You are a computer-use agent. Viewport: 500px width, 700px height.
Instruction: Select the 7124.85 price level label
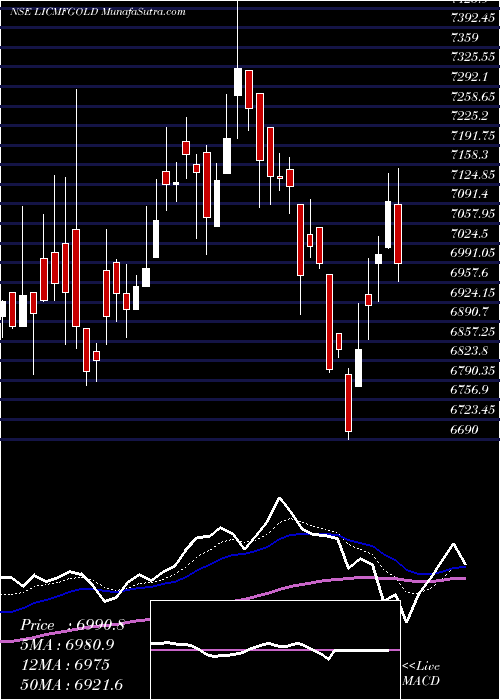[473, 175]
